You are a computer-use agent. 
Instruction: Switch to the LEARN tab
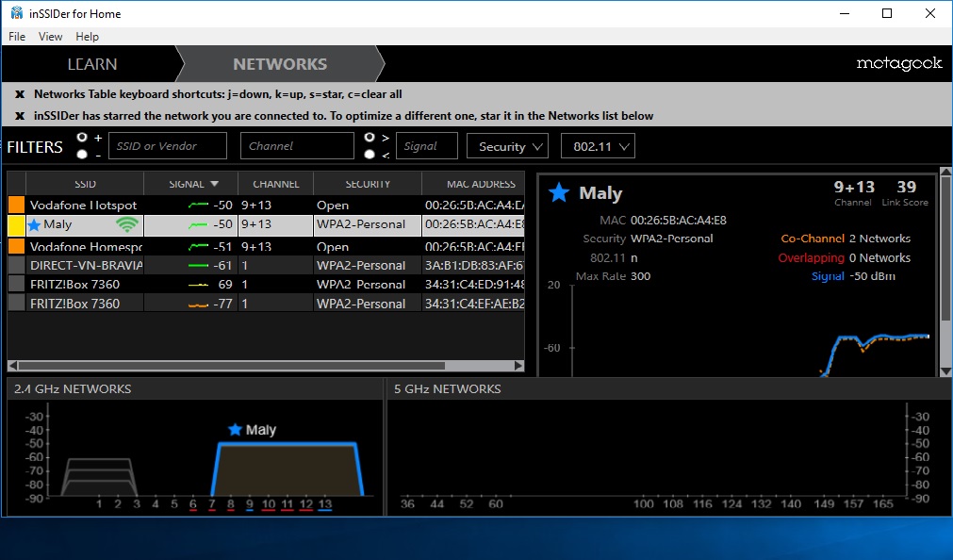click(x=92, y=64)
